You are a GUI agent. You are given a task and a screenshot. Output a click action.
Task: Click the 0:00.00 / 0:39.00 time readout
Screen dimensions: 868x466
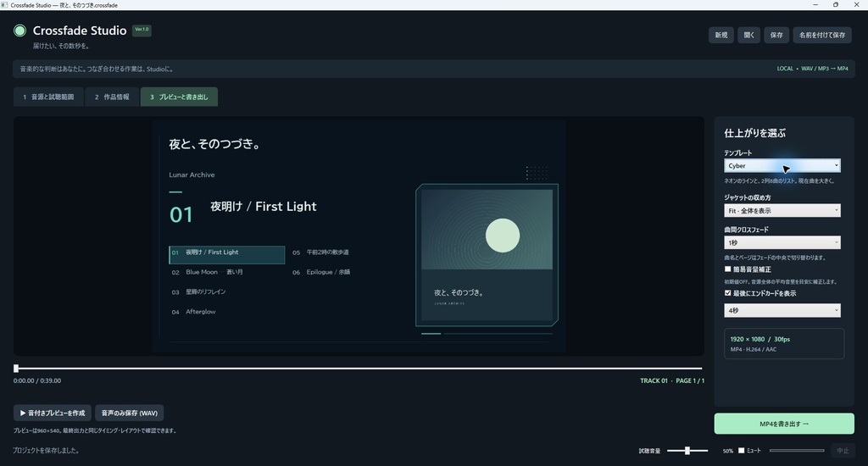tap(37, 380)
